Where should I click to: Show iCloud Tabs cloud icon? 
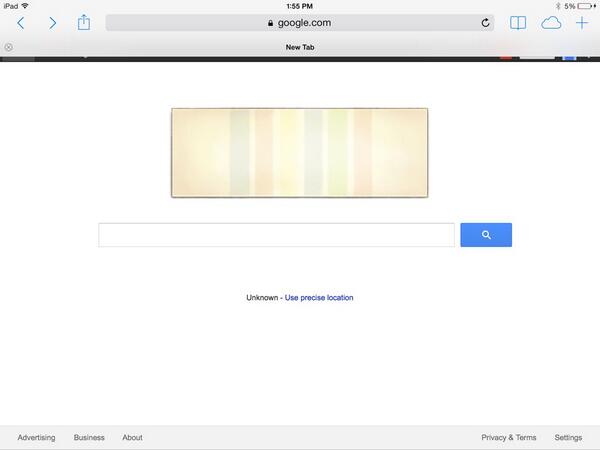[x=551, y=23]
